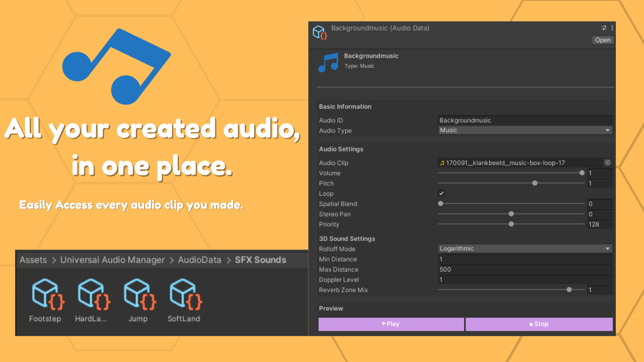Go to Universal Audio Manager breadcrumb
The height and width of the screenshot is (362, 644).
tap(112, 260)
